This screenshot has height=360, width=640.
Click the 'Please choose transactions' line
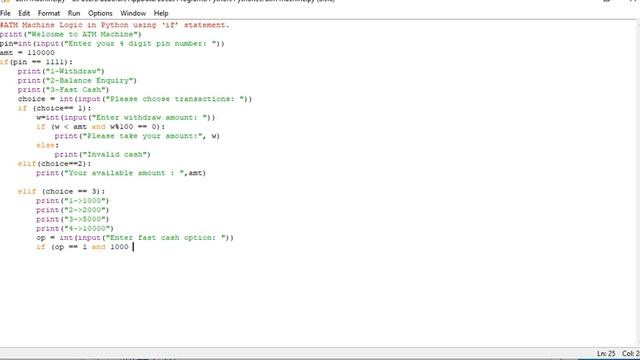pyautogui.click(x=135, y=99)
